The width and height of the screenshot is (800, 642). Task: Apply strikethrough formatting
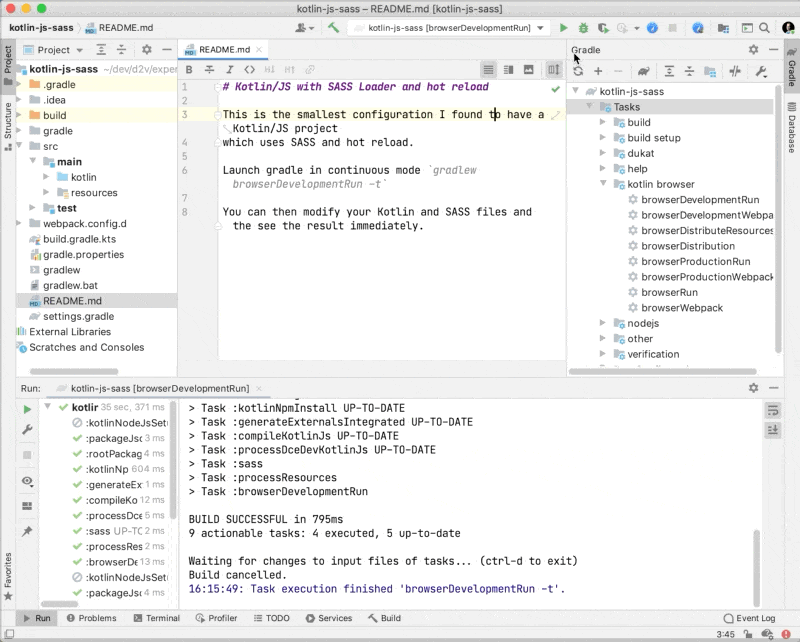[209, 70]
